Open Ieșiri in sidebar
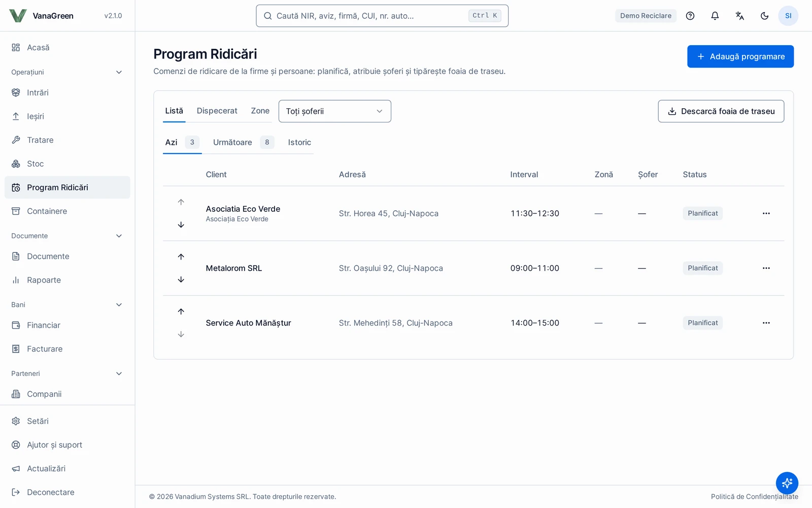The height and width of the screenshot is (508, 812). (x=67, y=116)
